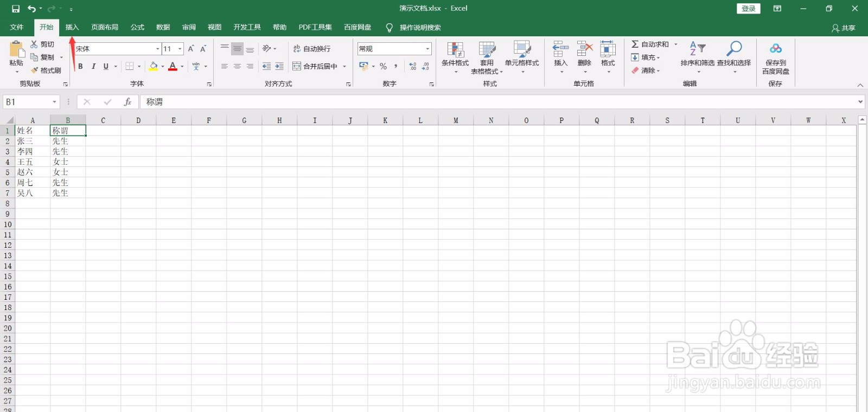Image resolution: width=868 pixels, height=412 pixels.
Task: Click Insert Function fx icon
Action: click(x=127, y=102)
